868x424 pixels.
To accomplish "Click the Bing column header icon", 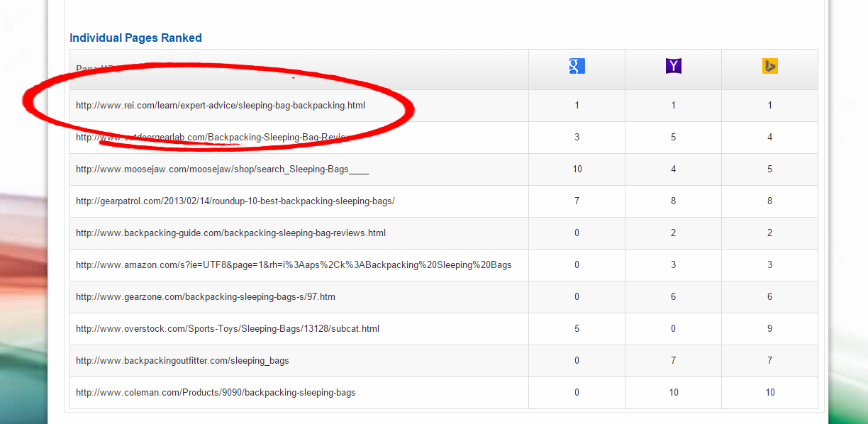I will [770, 67].
